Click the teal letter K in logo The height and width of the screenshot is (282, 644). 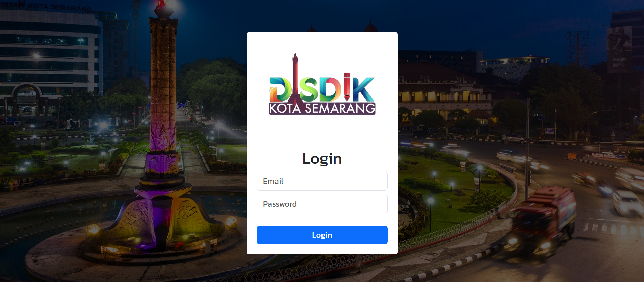(363, 89)
